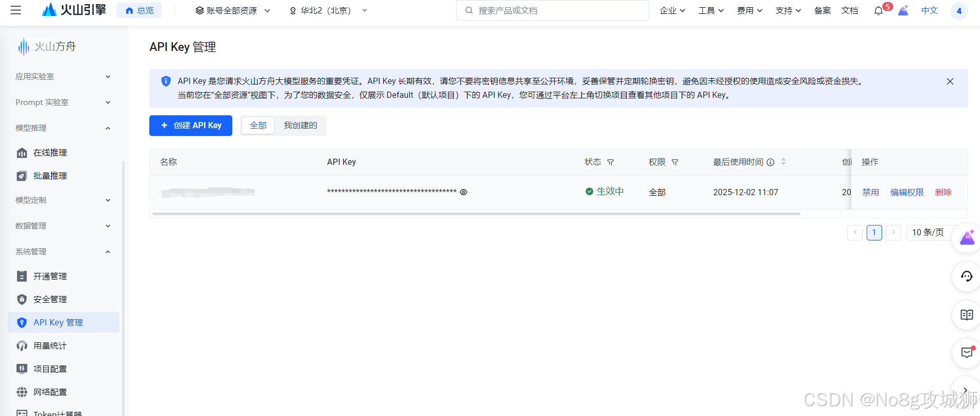Select the 我创建的 filter tab

coord(300,126)
